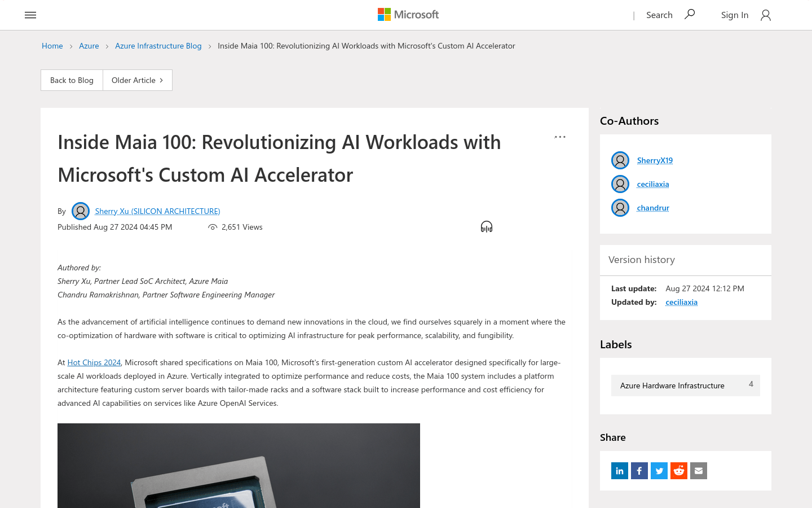The height and width of the screenshot is (508, 812).
Task: Share article on Facebook
Action: click(x=639, y=471)
